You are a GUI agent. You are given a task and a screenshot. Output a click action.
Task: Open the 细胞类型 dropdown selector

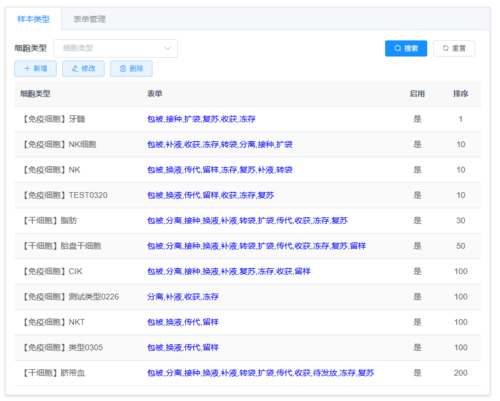tap(116, 48)
